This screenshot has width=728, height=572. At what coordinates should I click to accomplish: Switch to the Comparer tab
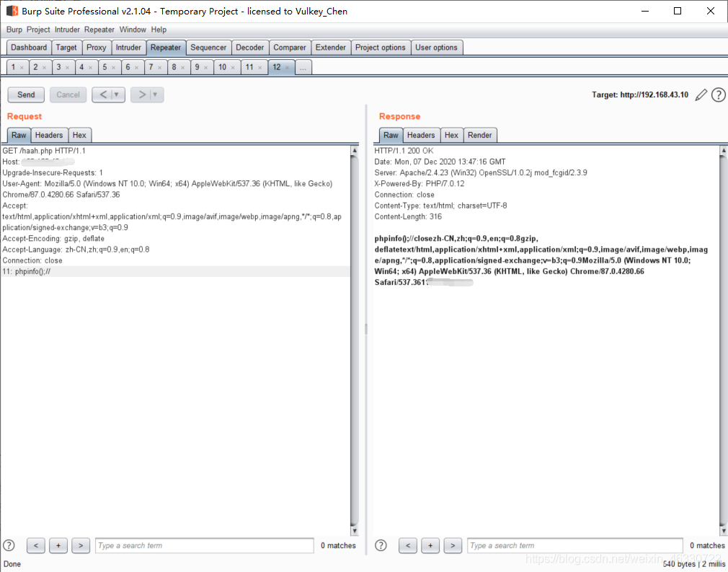[x=290, y=48]
